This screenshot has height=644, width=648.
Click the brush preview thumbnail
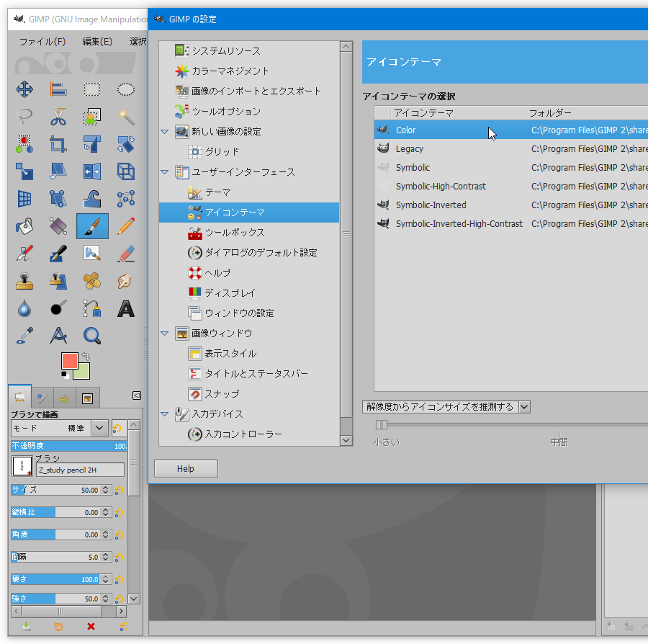pyautogui.click(x=22, y=465)
